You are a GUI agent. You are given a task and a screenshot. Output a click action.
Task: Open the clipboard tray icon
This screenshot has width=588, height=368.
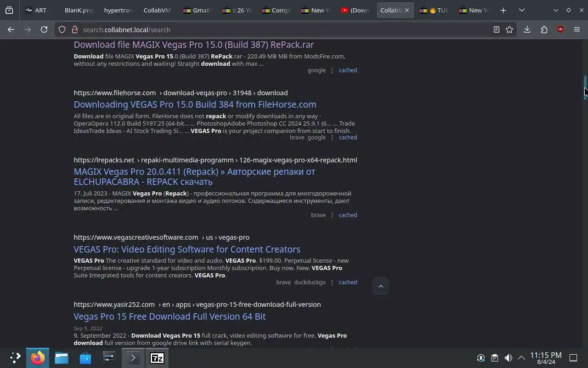pyautogui.click(x=494, y=358)
